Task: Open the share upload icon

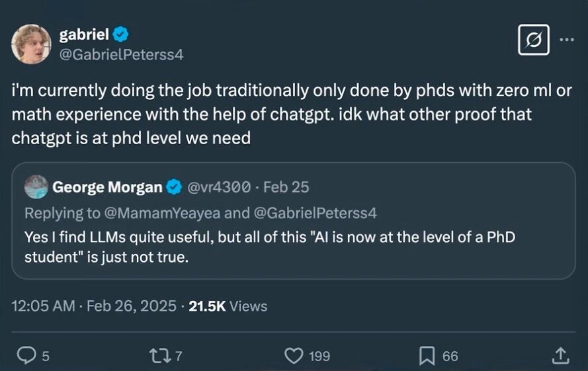Action: pyautogui.click(x=560, y=356)
